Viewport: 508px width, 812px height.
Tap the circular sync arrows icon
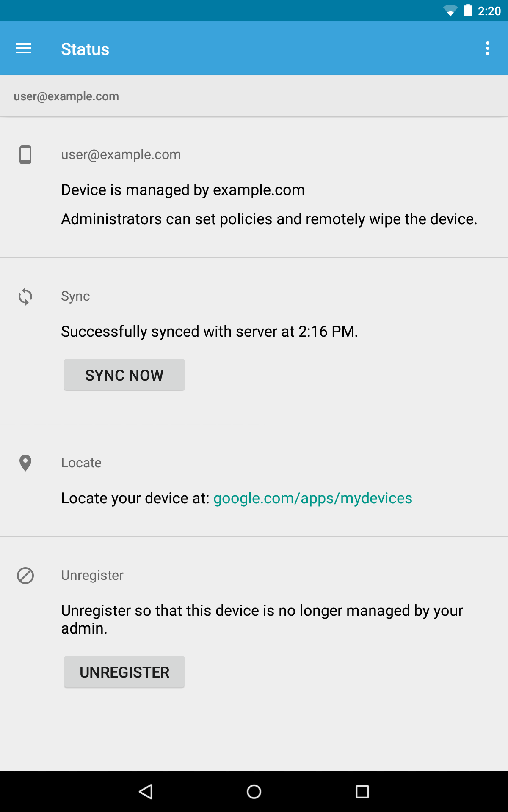pos(25,296)
